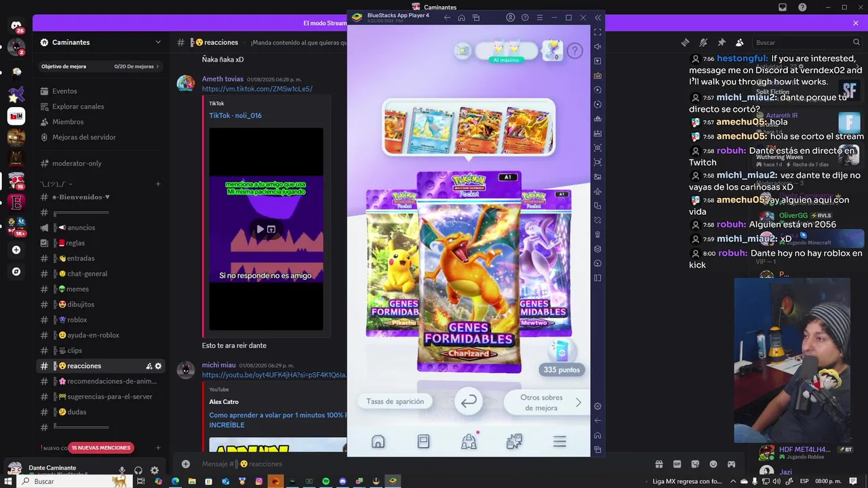Toggle BlueStacks fullscreen mode
The height and width of the screenshot is (488, 868).
tap(597, 32)
